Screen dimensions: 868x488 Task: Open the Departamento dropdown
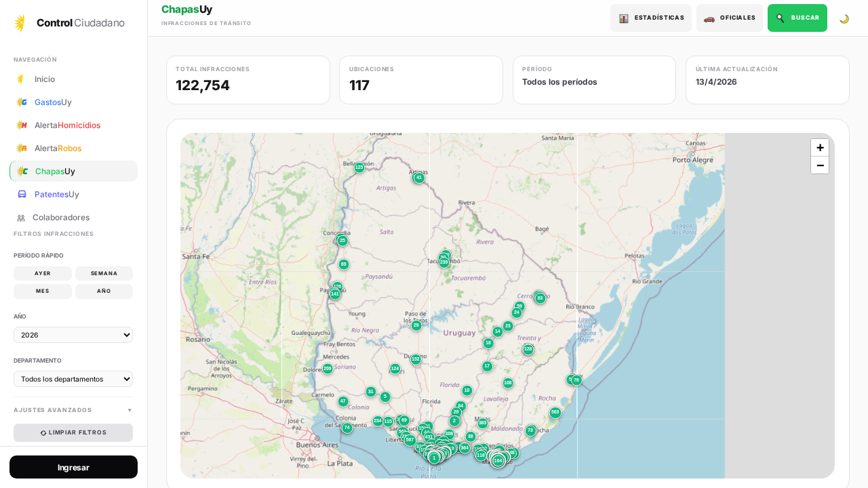pyautogui.click(x=73, y=379)
